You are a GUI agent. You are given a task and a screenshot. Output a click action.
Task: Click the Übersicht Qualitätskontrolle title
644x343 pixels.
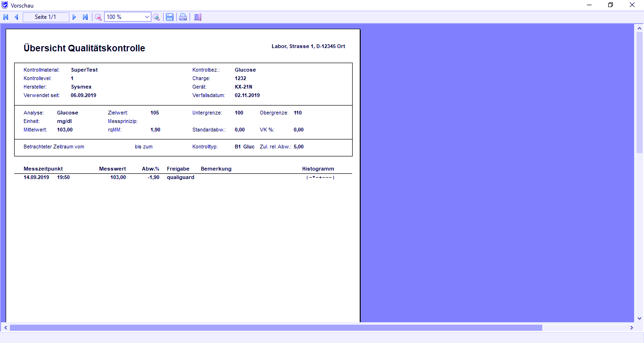pos(83,48)
